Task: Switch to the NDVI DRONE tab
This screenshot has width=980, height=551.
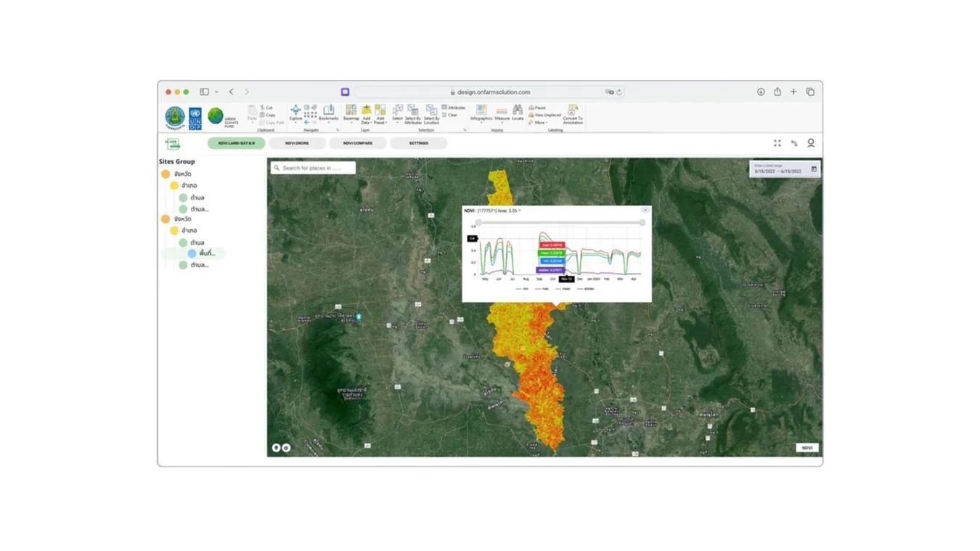Action: pos(297,143)
